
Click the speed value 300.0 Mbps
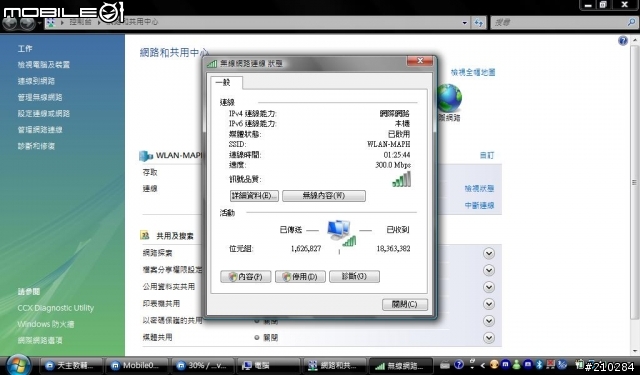point(393,165)
